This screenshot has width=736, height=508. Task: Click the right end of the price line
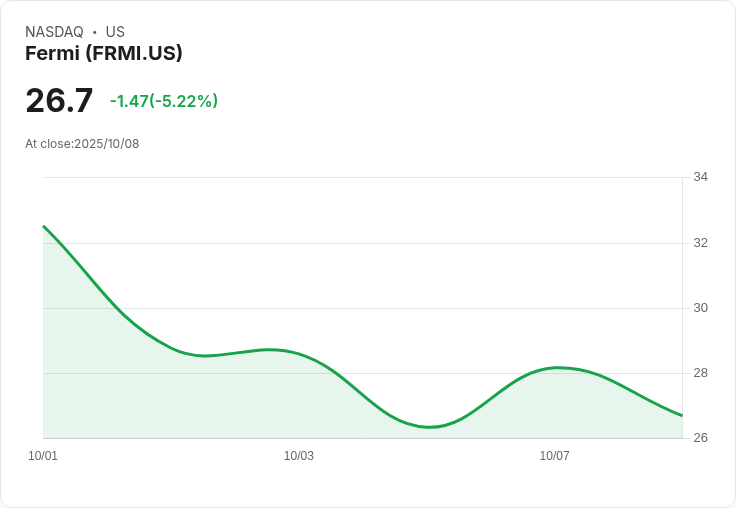(x=681, y=415)
